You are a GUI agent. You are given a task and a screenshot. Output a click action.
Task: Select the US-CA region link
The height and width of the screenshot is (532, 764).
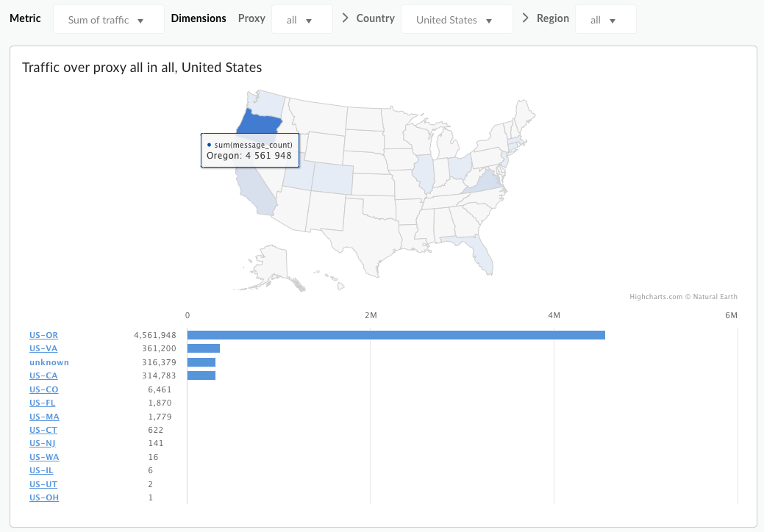(43, 375)
